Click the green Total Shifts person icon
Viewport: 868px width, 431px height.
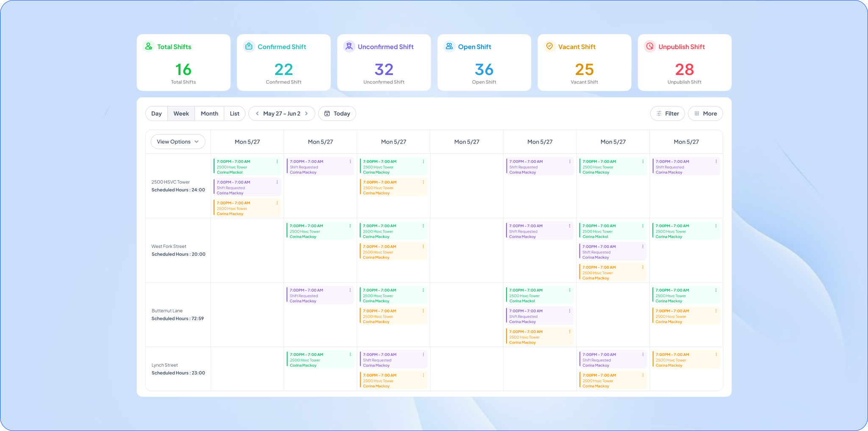[x=148, y=46]
